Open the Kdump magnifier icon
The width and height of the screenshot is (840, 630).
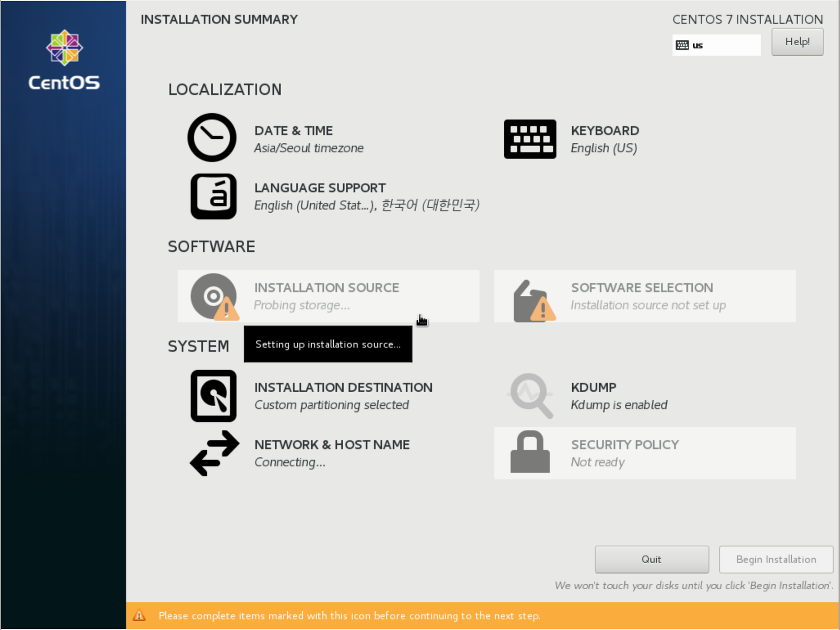(x=531, y=396)
